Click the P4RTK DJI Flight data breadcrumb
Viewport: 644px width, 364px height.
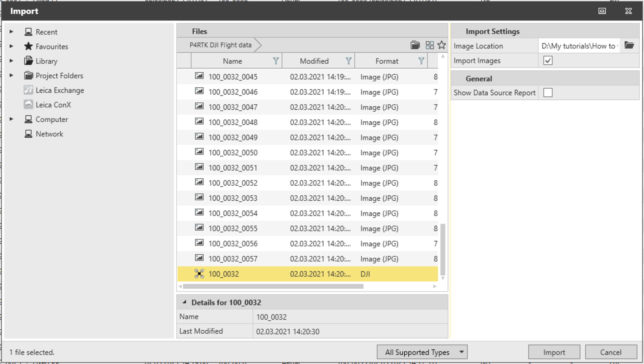pos(220,45)
